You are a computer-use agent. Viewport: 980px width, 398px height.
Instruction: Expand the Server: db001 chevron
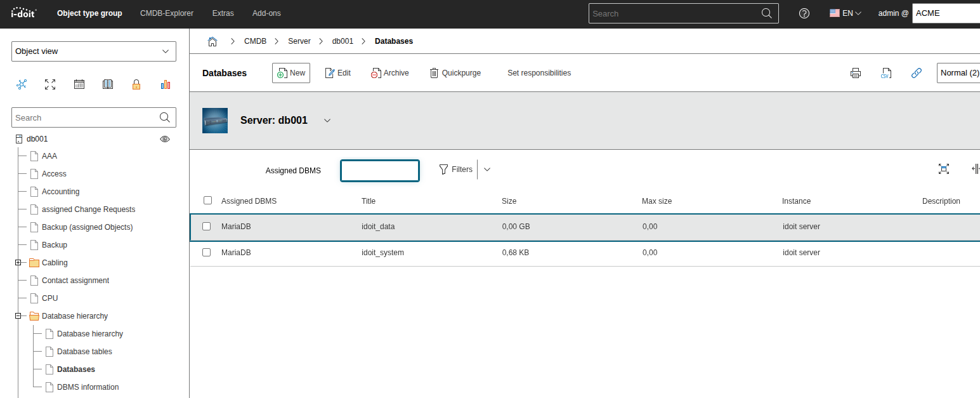tap(327, 121)
